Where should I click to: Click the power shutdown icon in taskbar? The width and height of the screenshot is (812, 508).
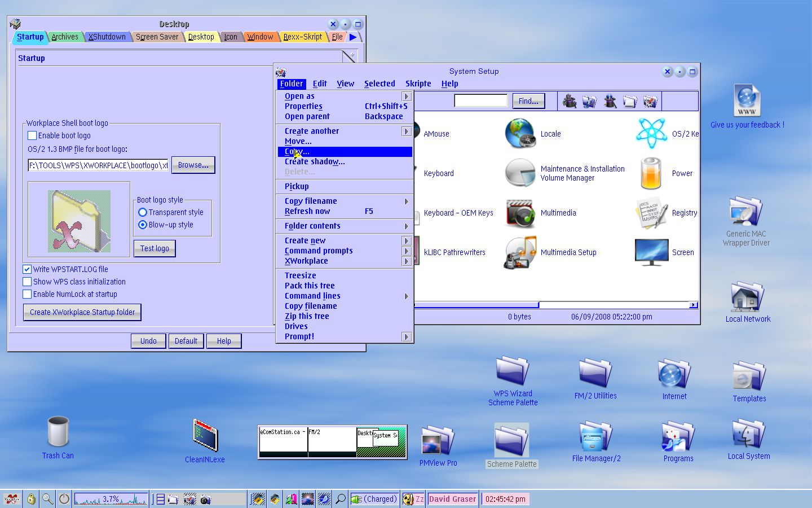(x=64, y=499)
